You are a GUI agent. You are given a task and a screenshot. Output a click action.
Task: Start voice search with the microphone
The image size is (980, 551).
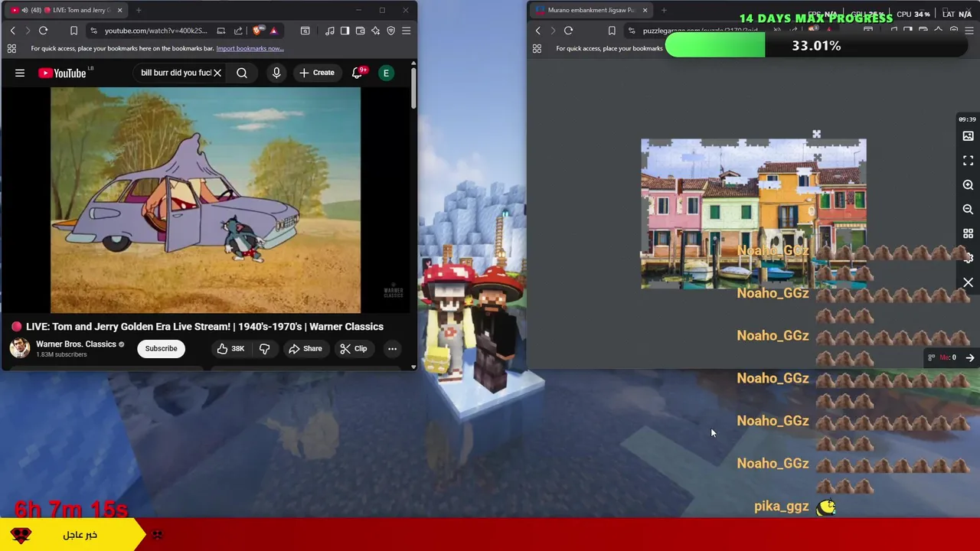point(276,73)
